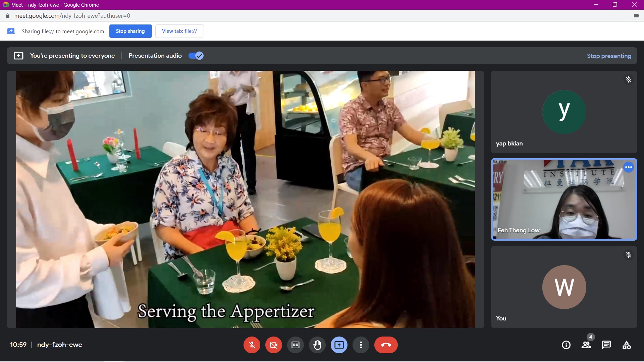
Task: Turn on closed captions
Action: 296,345
